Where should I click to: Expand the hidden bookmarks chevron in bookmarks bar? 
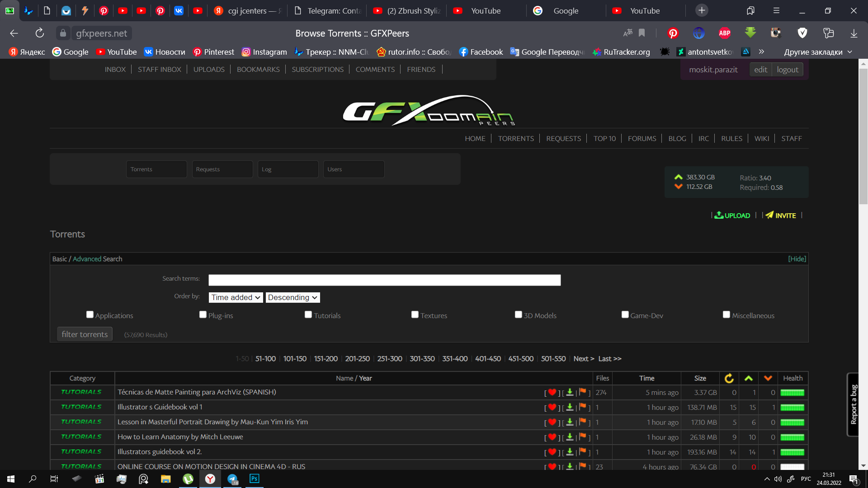[x=762, y=52]
